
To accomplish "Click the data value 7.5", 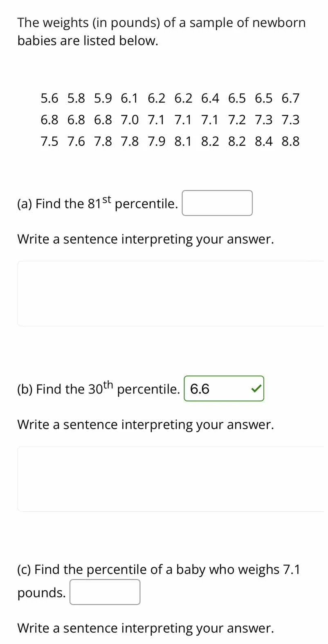I will 49,141.
